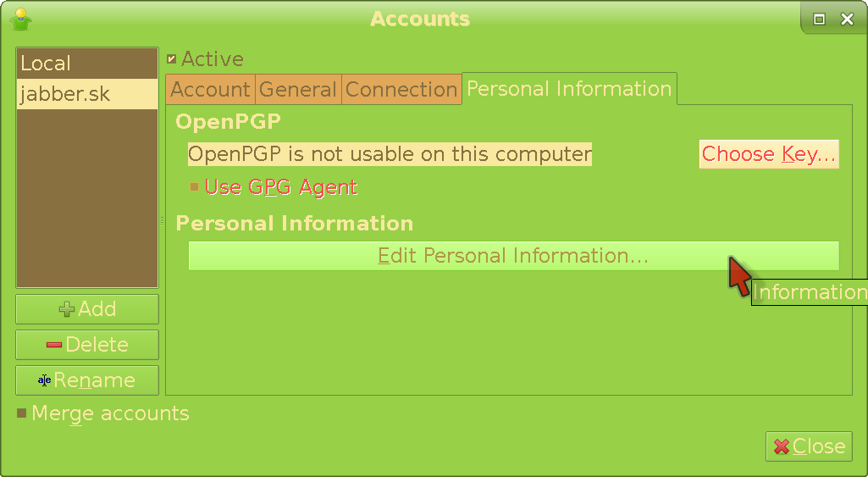Click the green plus icon on Add
Viewport: 868px width, 477px height.
66,310
